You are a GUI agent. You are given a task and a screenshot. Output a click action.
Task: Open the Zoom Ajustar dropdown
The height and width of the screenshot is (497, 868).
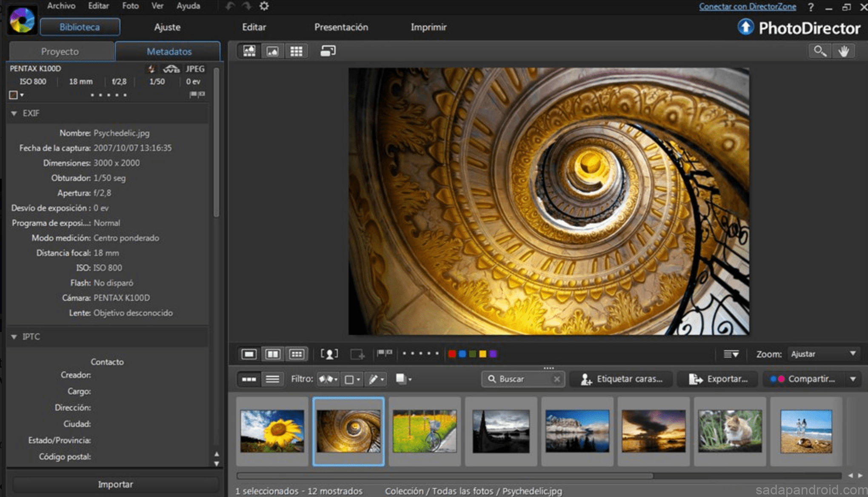click(823, 354)
